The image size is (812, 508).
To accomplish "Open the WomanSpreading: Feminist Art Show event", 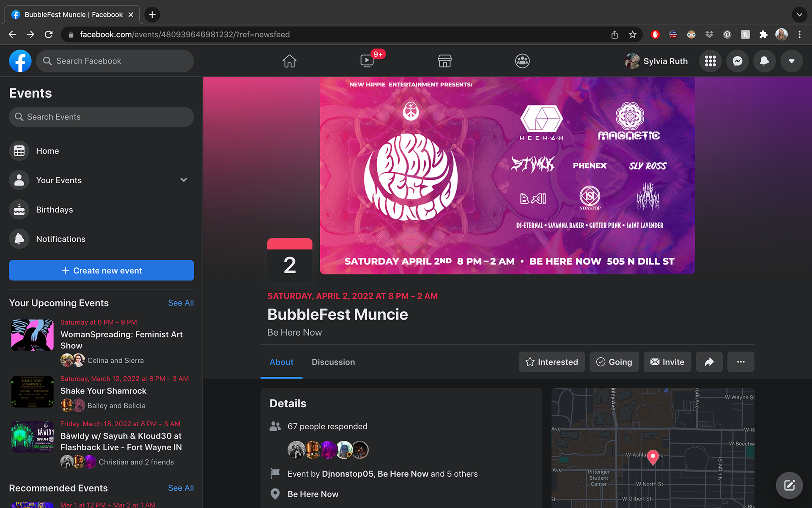I will (x=121, y=340).
